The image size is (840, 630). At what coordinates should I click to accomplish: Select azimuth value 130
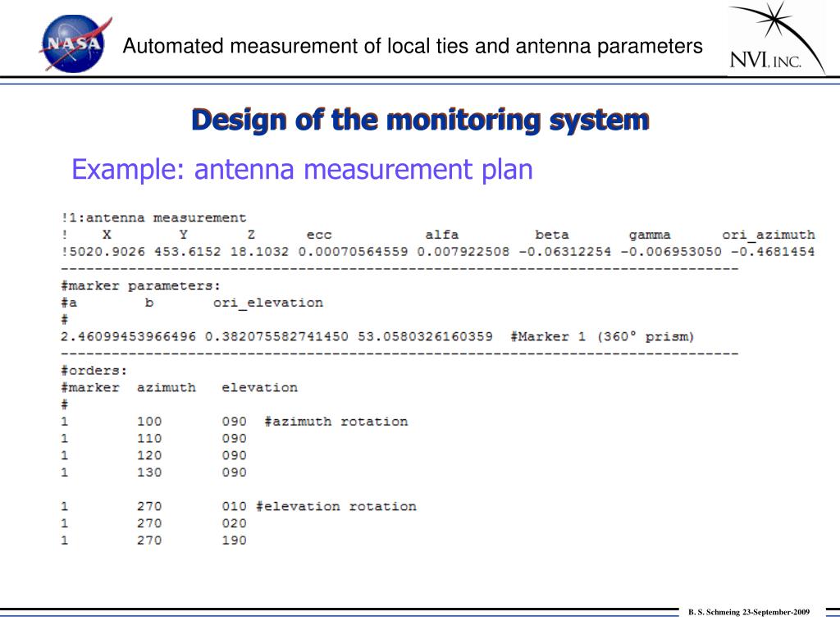149,472
